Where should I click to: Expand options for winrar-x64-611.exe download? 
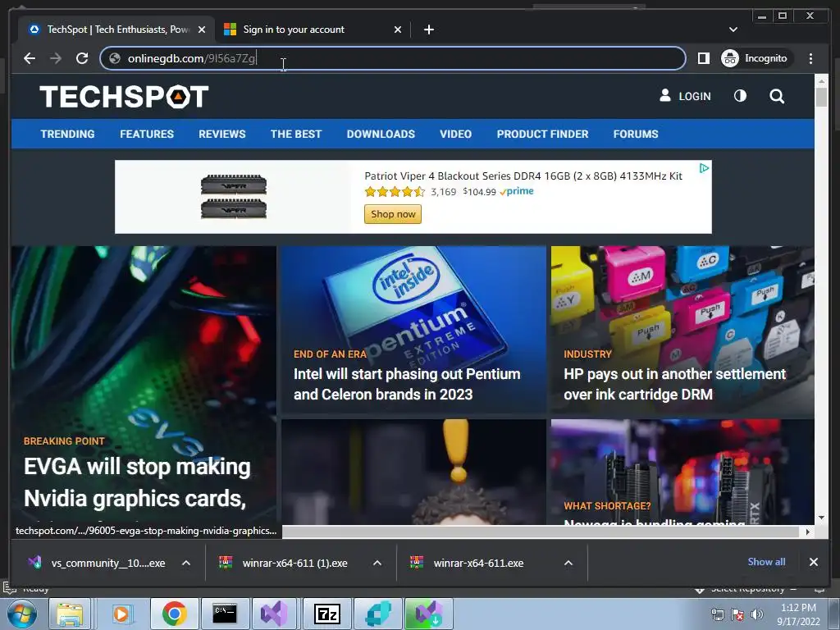pyautogui.click(x=568, y=563)
